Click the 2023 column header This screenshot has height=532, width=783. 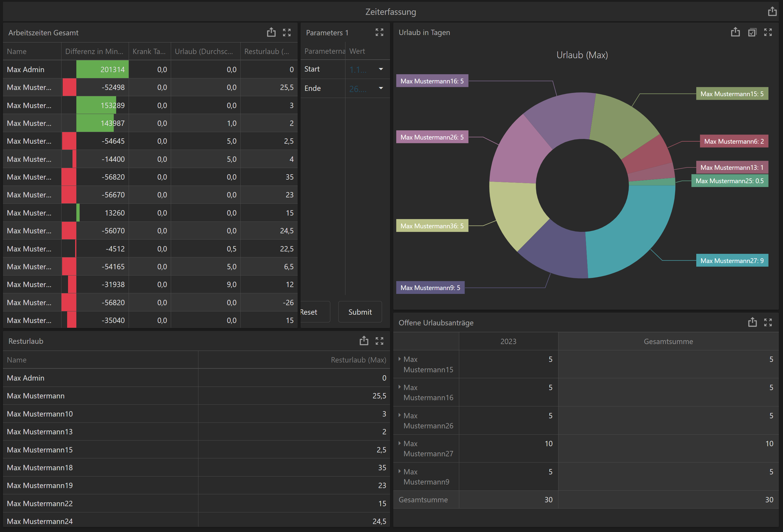click(508, 341)
